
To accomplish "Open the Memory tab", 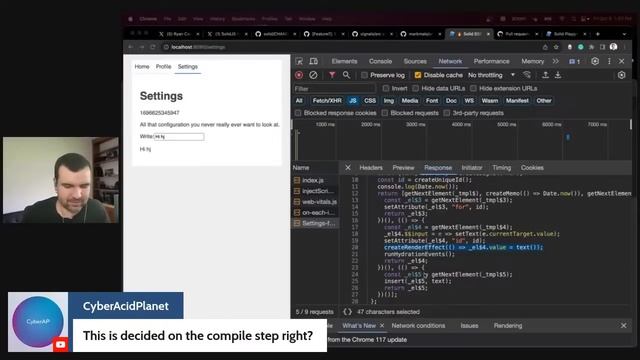I will 532,61.
